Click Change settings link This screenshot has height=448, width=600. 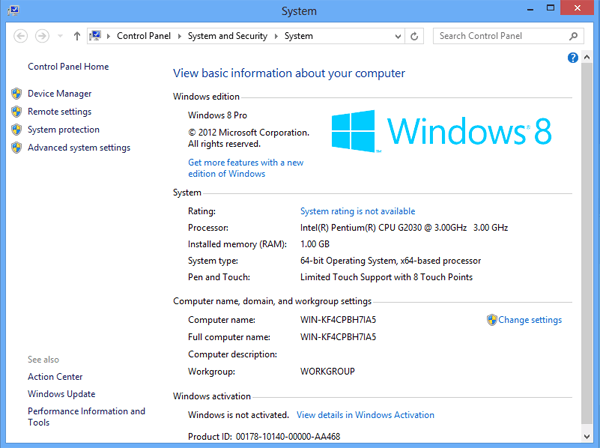(x=530, y=320)
